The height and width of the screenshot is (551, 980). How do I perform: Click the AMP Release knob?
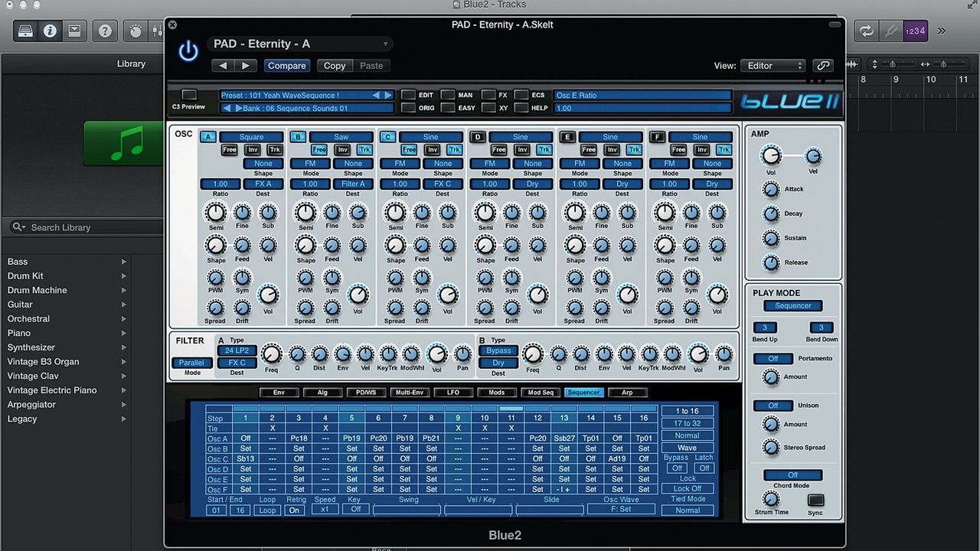point(771,262)
